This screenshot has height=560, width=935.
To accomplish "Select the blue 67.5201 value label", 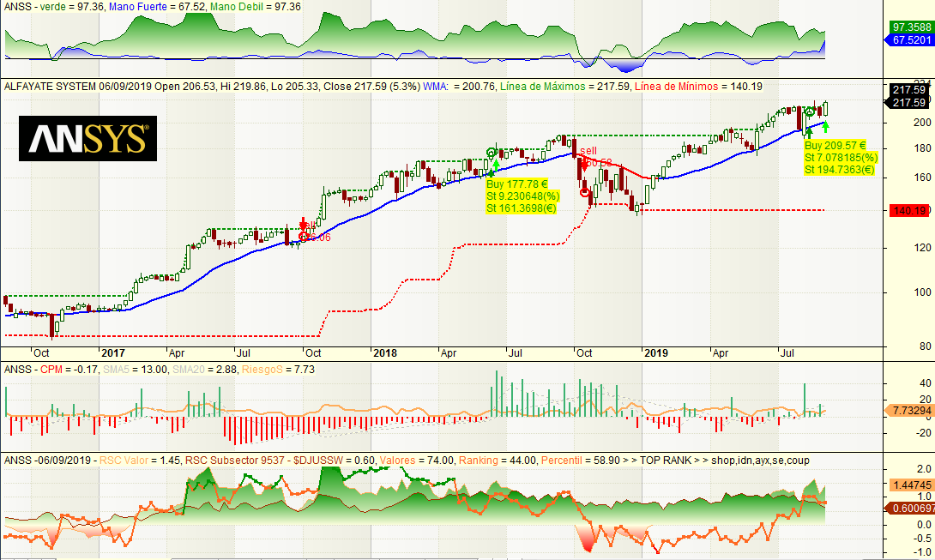I will [912, 40].
